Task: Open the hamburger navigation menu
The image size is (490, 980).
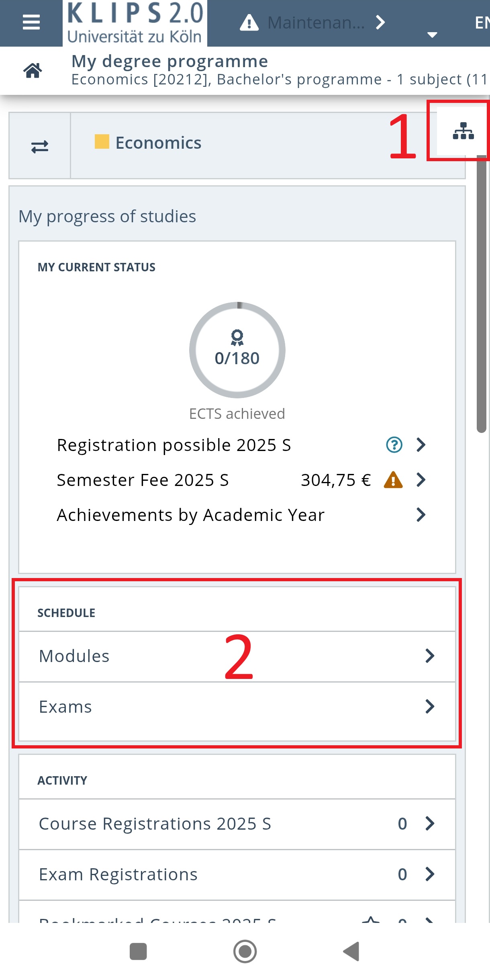Action: 31,23
